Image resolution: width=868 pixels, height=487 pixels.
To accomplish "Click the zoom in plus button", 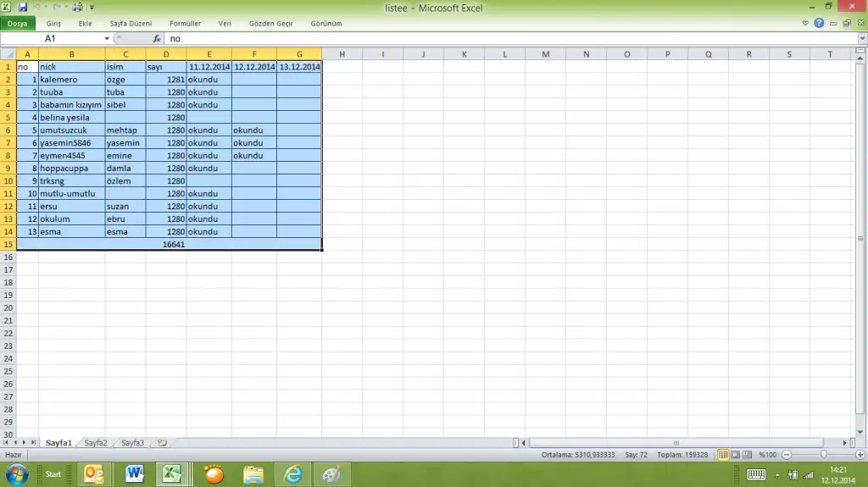I will [860, 456].
